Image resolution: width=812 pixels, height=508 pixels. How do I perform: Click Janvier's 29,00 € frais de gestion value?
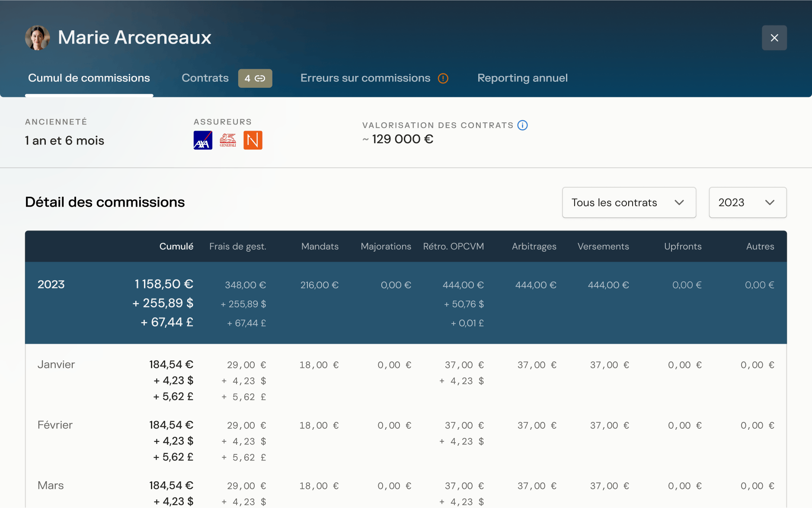[246, 365]
